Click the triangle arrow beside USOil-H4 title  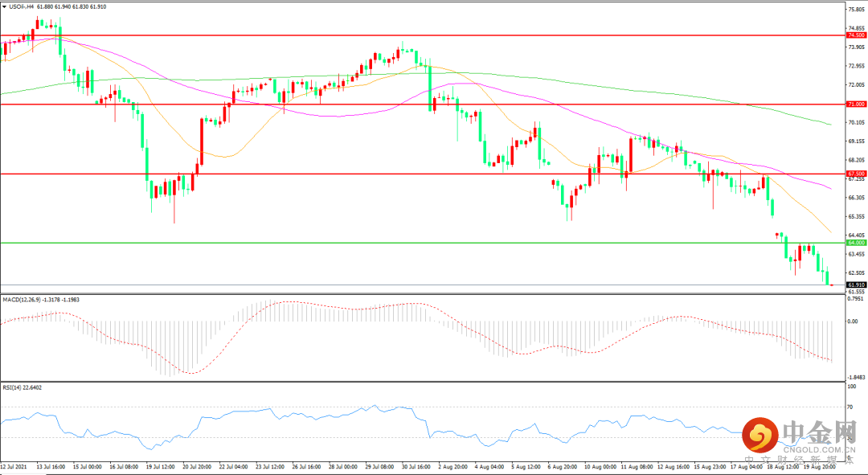pos(5,6)
